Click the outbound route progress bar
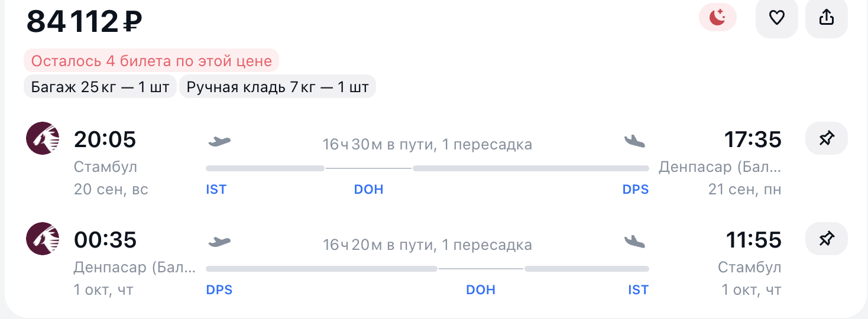Image resolution: width=868 pixels, height=319 pixels. pyautogui.click(x=427, y=168)
